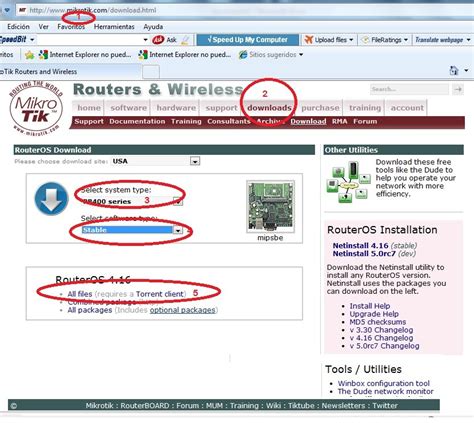
Task: Click the mipsbe routerboard thumbnail
Action: pos(270,206)
